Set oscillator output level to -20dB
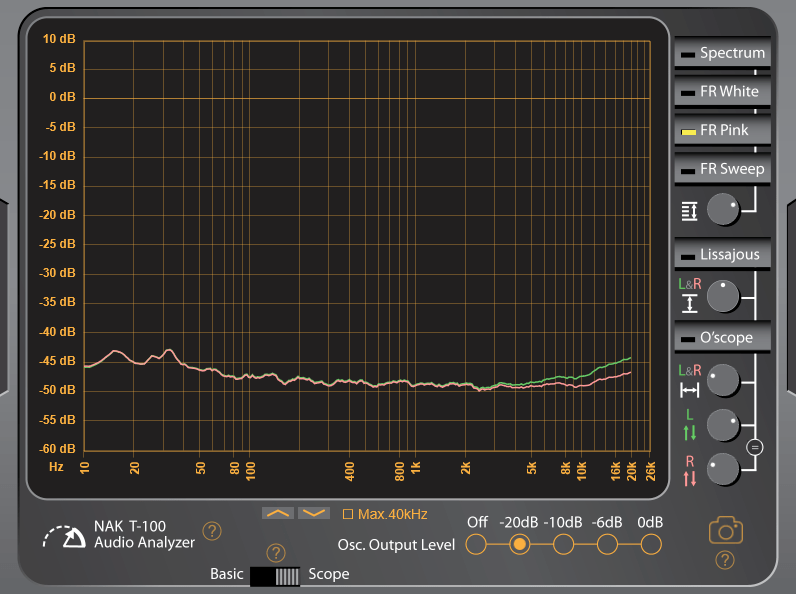 point(519,545)
